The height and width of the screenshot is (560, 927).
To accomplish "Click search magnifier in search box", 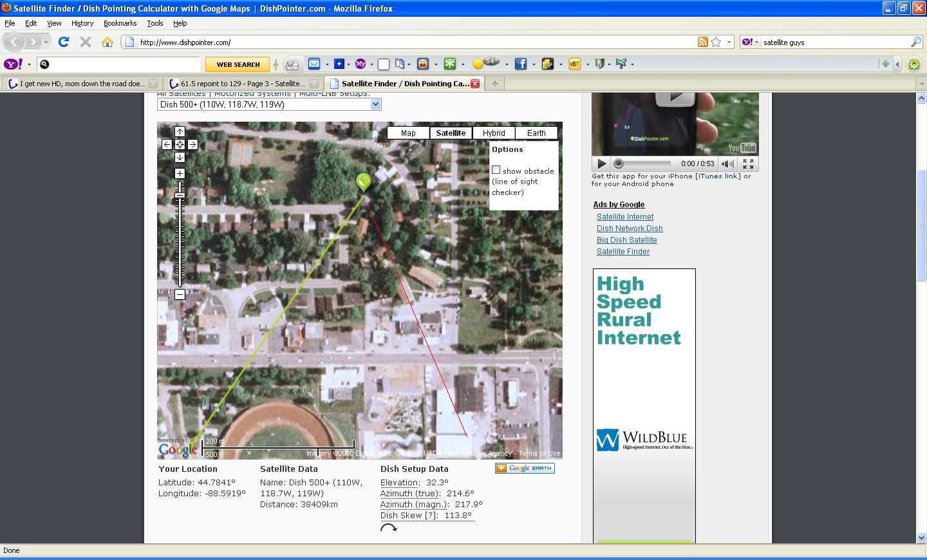I will pyautogui.click(x=915, y=42).
